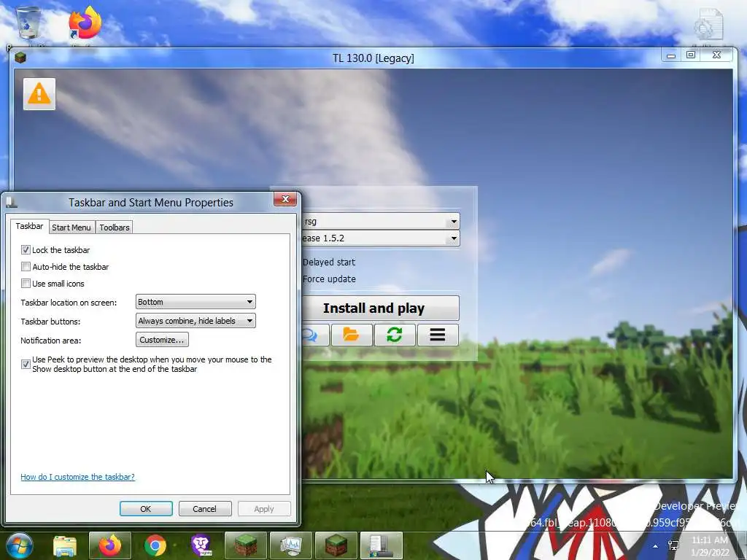Click Cancel in Taskbar Properties

click(x=205, y=508)
